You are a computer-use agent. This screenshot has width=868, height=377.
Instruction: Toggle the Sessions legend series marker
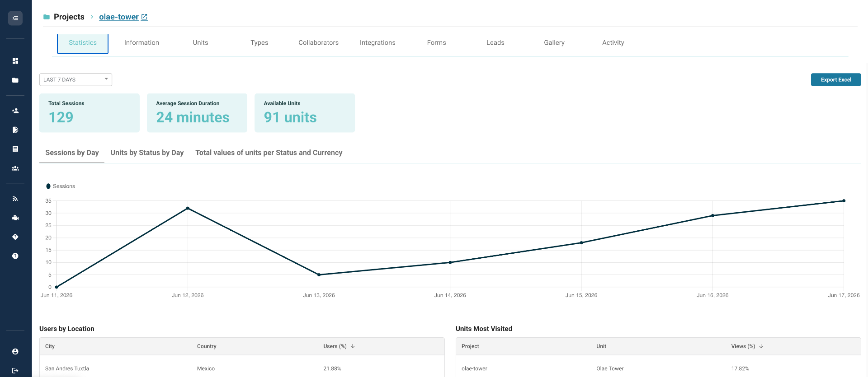click(48, 186)
